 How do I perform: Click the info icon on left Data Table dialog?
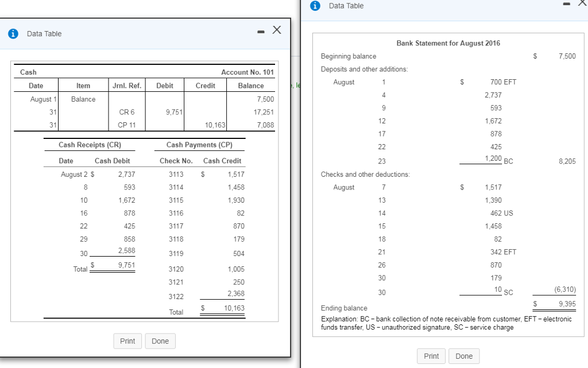13,33
